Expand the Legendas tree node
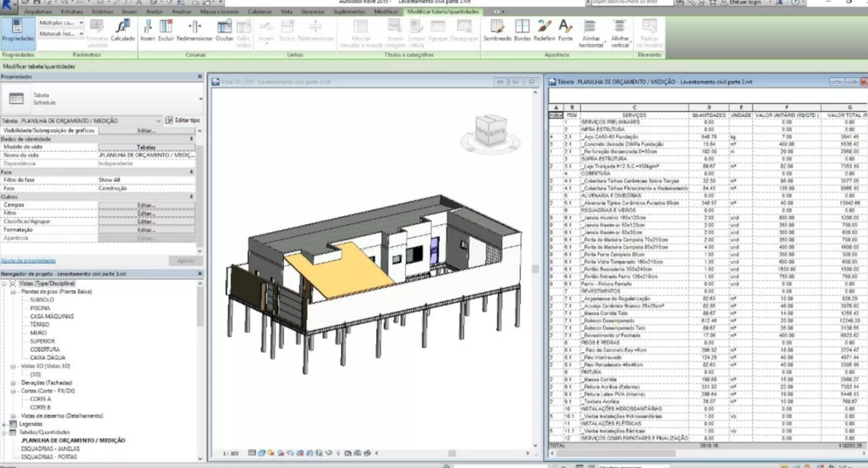 5,424
